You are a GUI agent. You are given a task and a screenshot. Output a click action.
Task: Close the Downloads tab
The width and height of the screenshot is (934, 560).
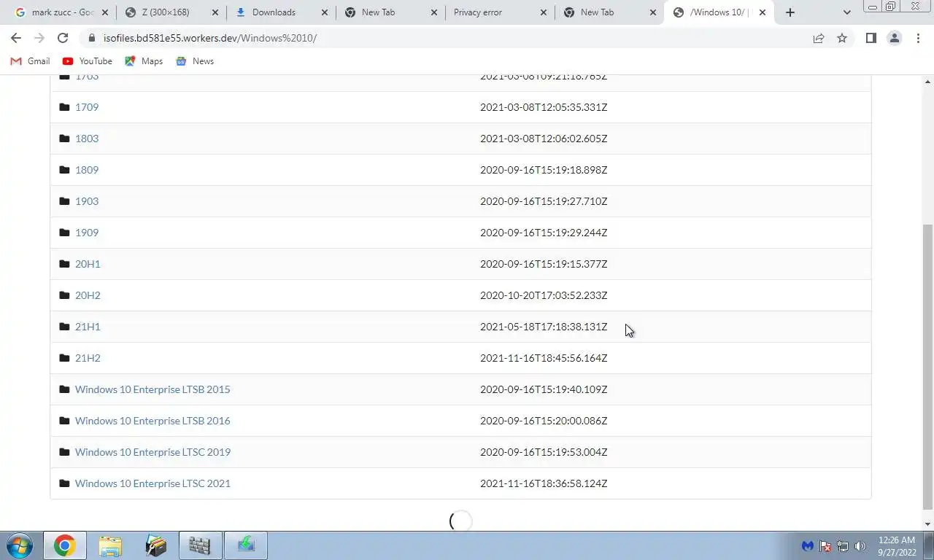pos(325,12)
